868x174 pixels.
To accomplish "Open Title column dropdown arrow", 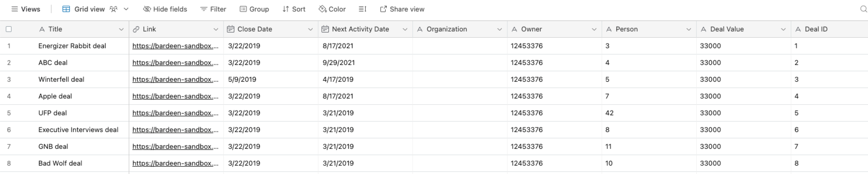I will (121, 29).
